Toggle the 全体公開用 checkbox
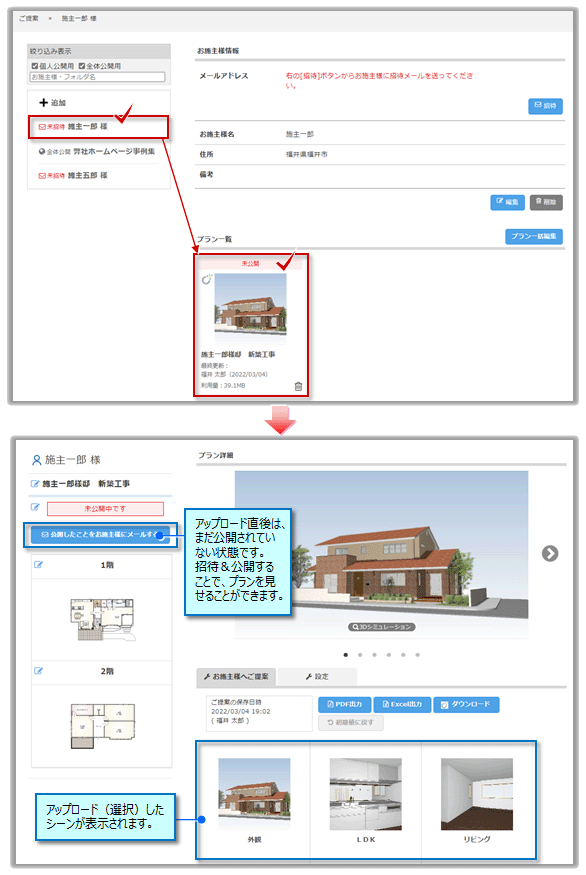Image resolution: width=586 pixels, height=875 pixels. 81,66
